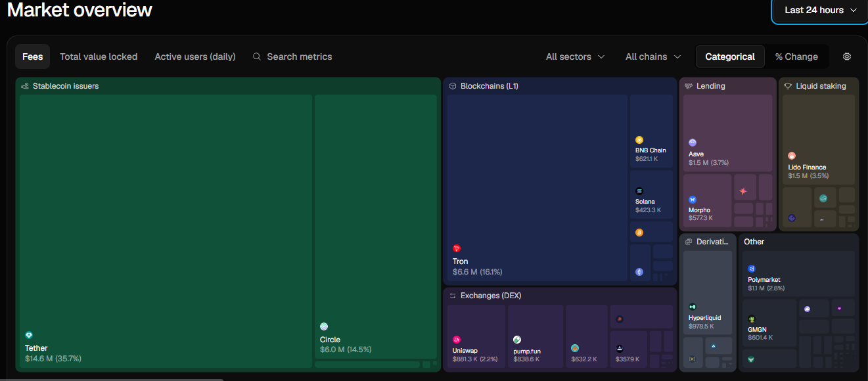Open the Lending category header

(x=711, y=86)
